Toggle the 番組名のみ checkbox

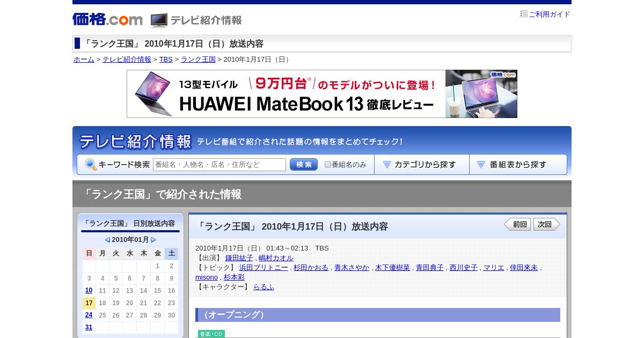point(328,165)
